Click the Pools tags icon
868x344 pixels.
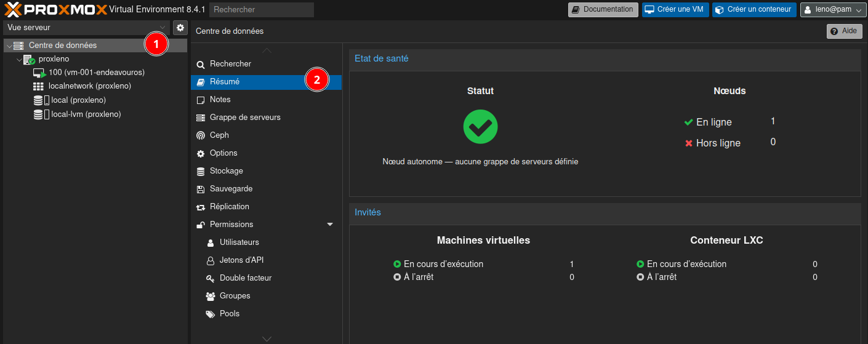pyautogui.click(x=210, y=314)
